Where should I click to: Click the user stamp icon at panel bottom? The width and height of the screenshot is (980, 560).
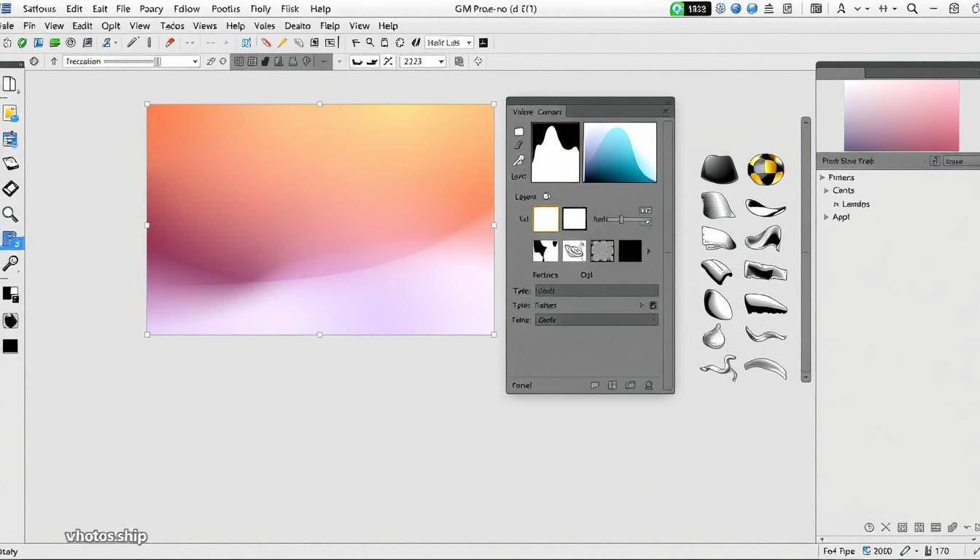pyautogui.click(x=648, y=385)
